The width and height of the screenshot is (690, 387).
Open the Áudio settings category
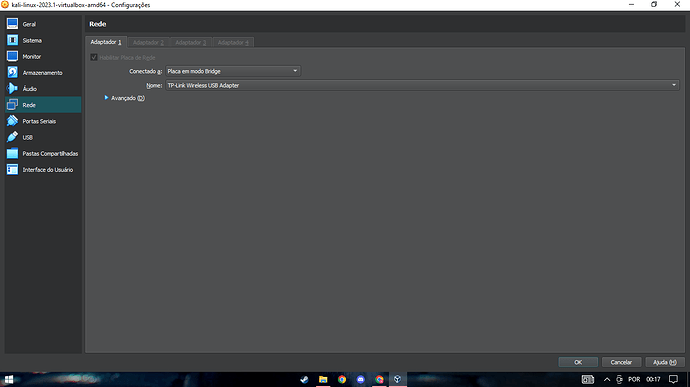pos(43,88)
